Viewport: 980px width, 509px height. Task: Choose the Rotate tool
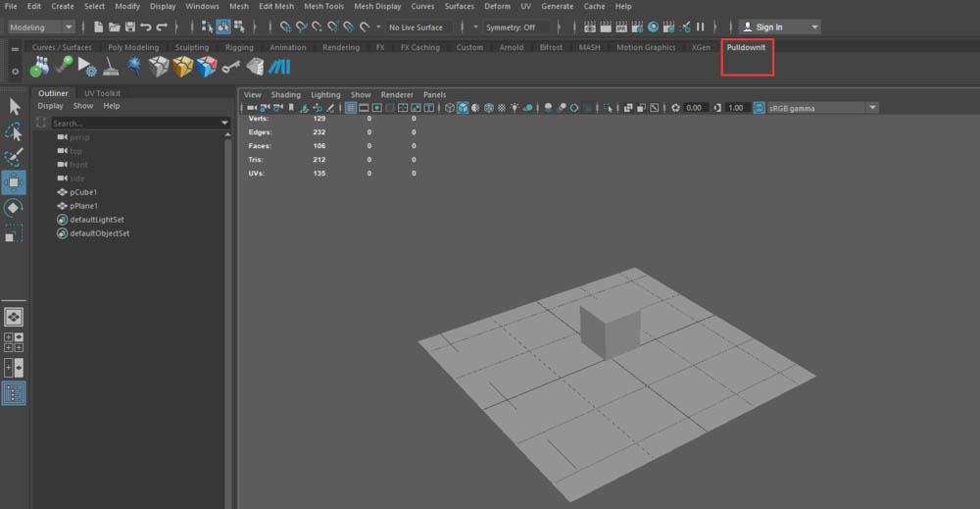14,208
